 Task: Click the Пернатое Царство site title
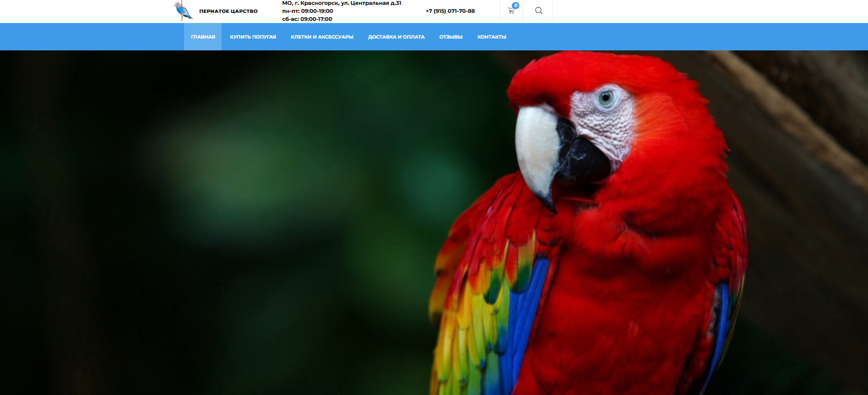[228, 11]
